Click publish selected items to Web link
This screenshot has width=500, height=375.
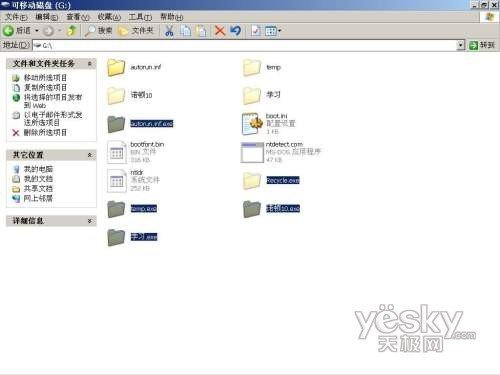pos(53,101)
